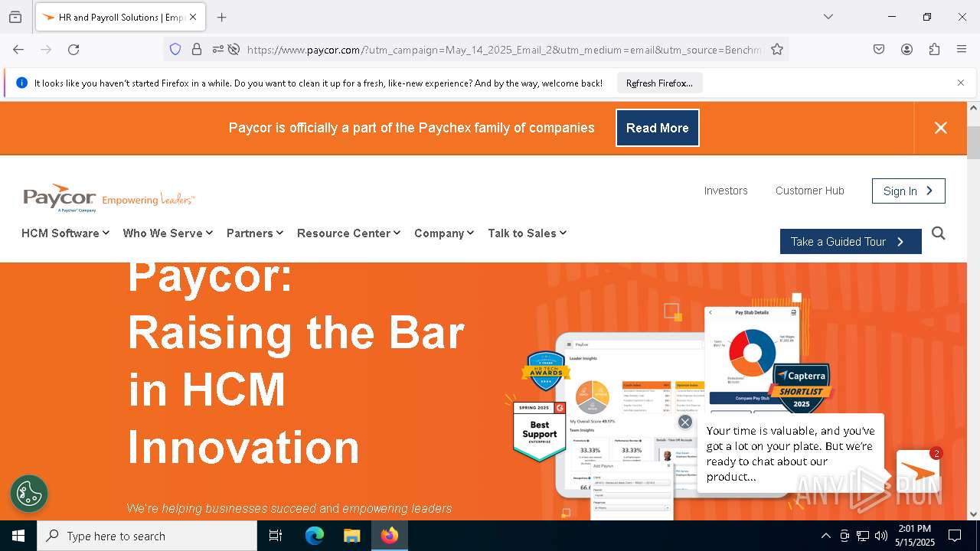980x551 pixels.
Task: Reload the current page
Action: pos(73,49)
